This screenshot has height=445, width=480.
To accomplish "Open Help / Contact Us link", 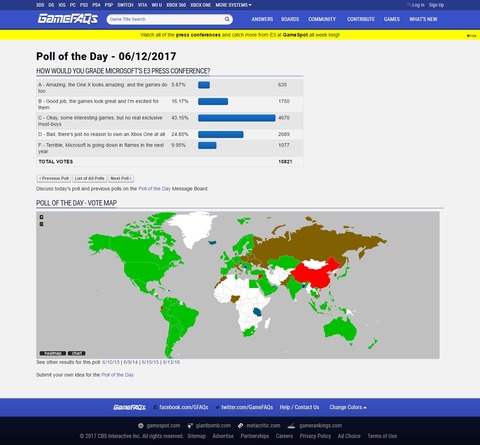I will pyautogui.click(x=299, y=407).
